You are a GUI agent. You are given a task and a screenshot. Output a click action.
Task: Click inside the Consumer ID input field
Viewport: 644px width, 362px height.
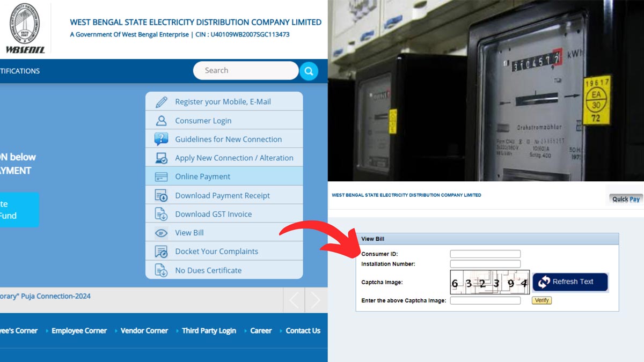click(x=485, y=253)
